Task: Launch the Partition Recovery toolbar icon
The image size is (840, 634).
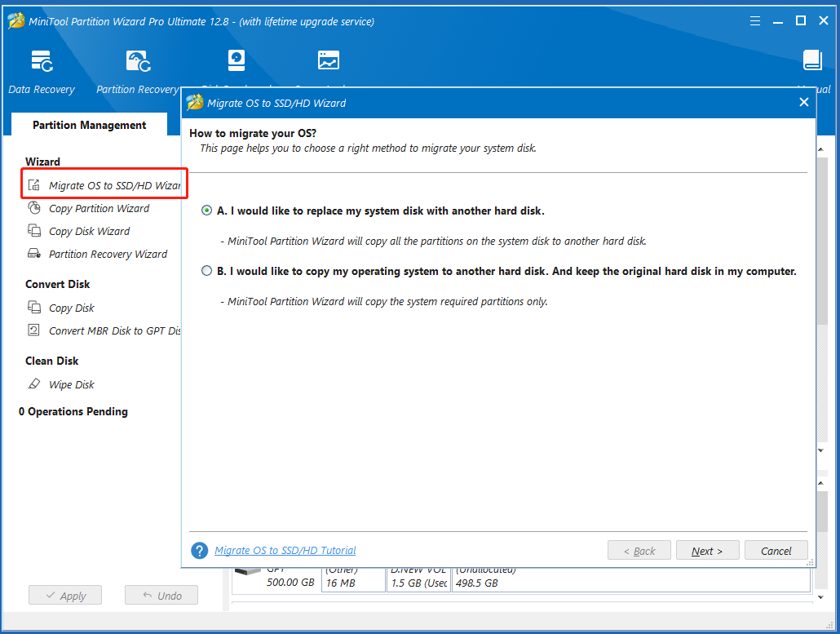Action: [x=137, y=62]
